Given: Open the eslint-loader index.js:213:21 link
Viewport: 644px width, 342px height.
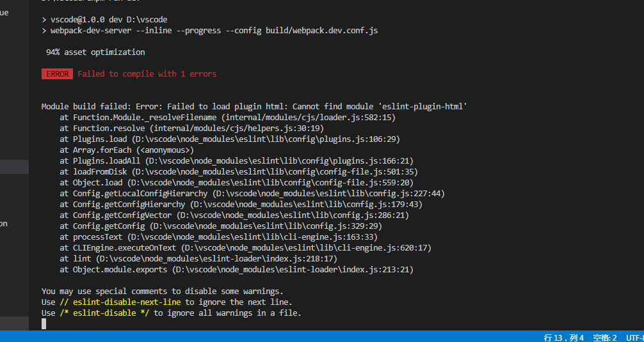Looking at the screenshot, I should point(293,269).
